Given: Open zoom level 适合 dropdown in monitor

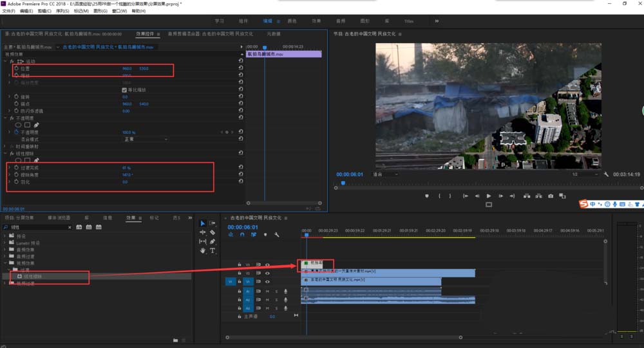Looking at the screenshot, I should (x=385, y=174).
